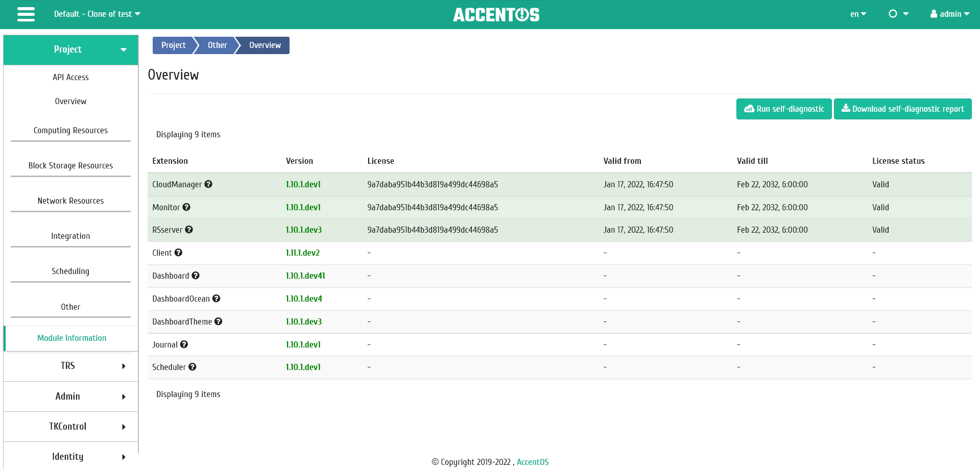Viewport: 980px width, 469px height.
Task: Click help icon next to RSserver
Action: tap(189, 230)
